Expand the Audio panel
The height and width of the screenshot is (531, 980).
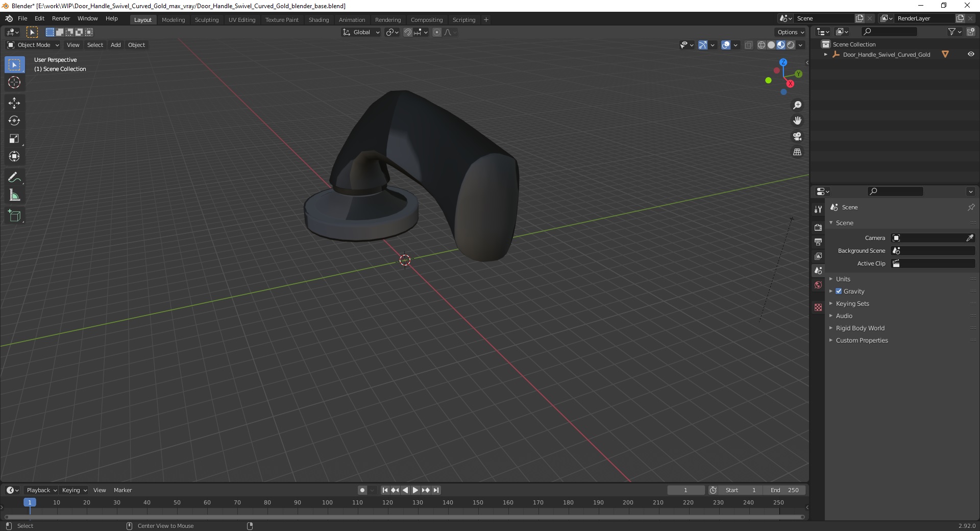click(844, 316)
